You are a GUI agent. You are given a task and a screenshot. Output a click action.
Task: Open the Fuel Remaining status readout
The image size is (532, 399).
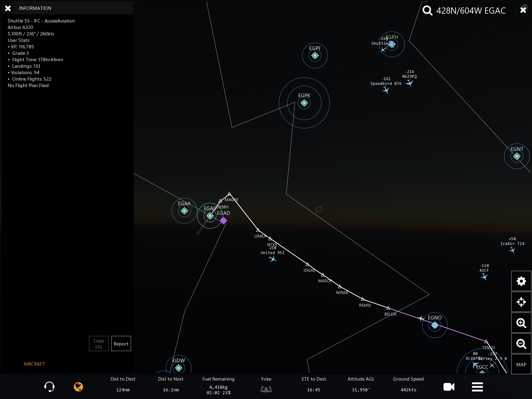click(218, 386)
